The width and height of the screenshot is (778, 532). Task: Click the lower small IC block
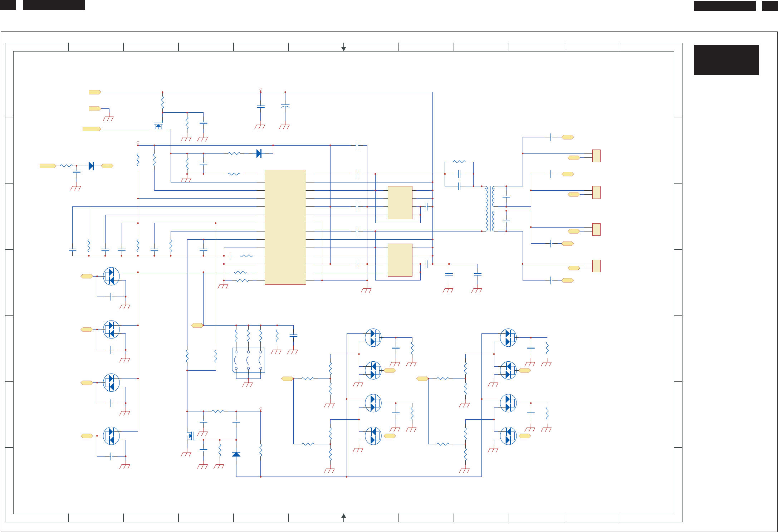coord(400,260)
